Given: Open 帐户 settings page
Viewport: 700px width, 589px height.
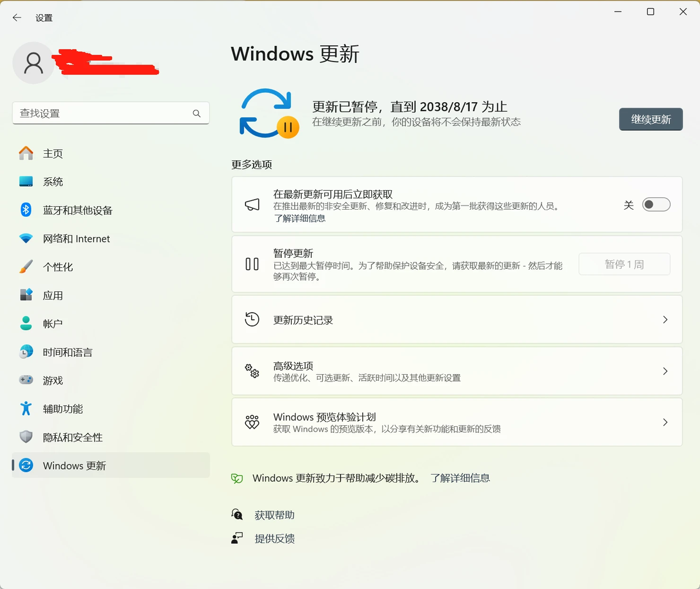Looking at the screenshot, I should [111, 324].
